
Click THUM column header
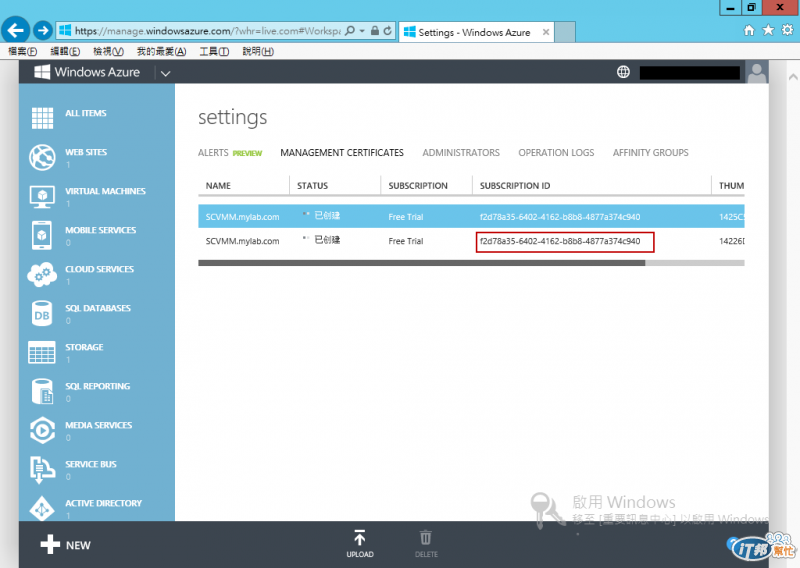click(x=731, y=186)
